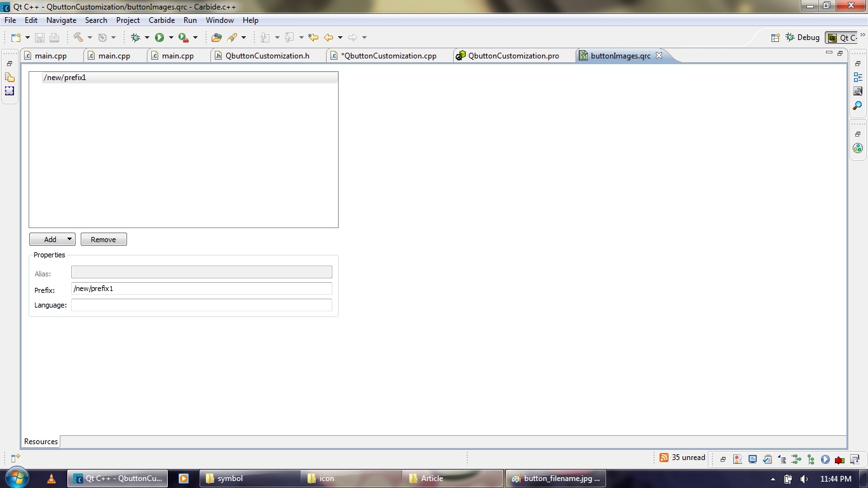
Task: Focus the Language property field
Action: click(201, 304)
